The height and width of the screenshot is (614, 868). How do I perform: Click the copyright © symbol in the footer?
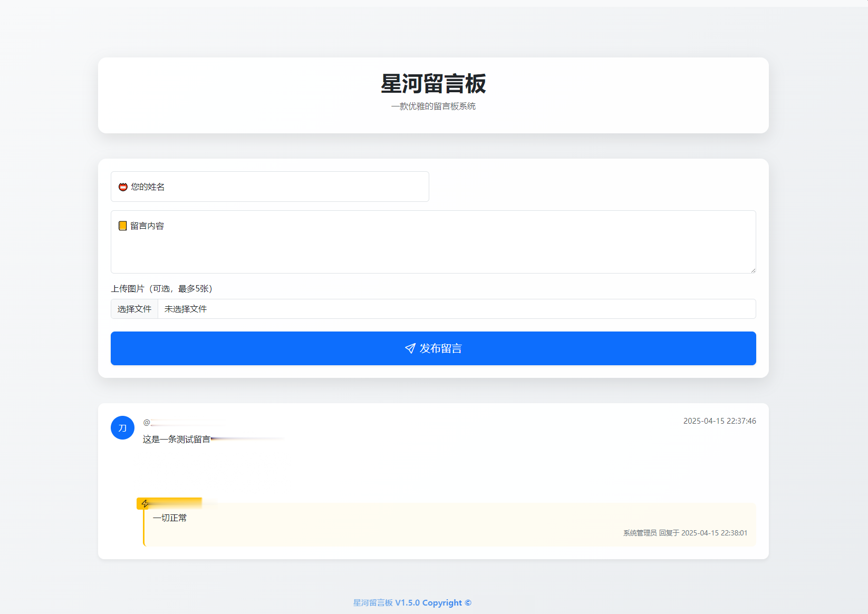(469, 602)
